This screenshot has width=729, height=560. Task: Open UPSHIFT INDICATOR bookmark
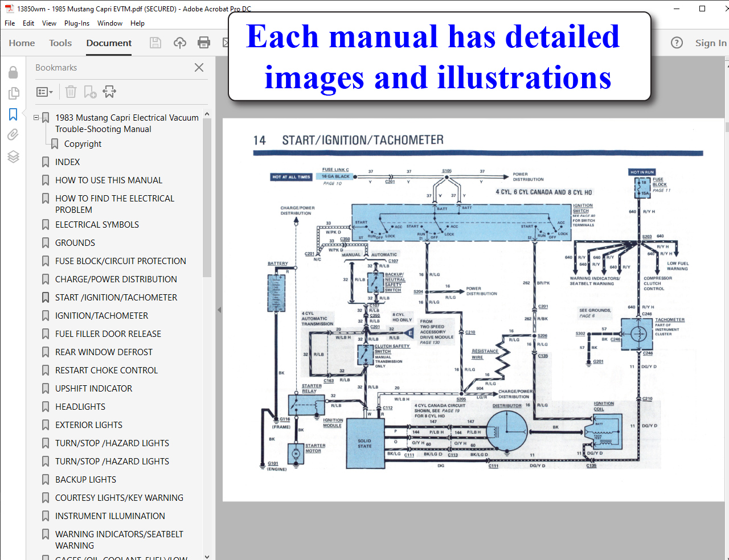point(93,389)
